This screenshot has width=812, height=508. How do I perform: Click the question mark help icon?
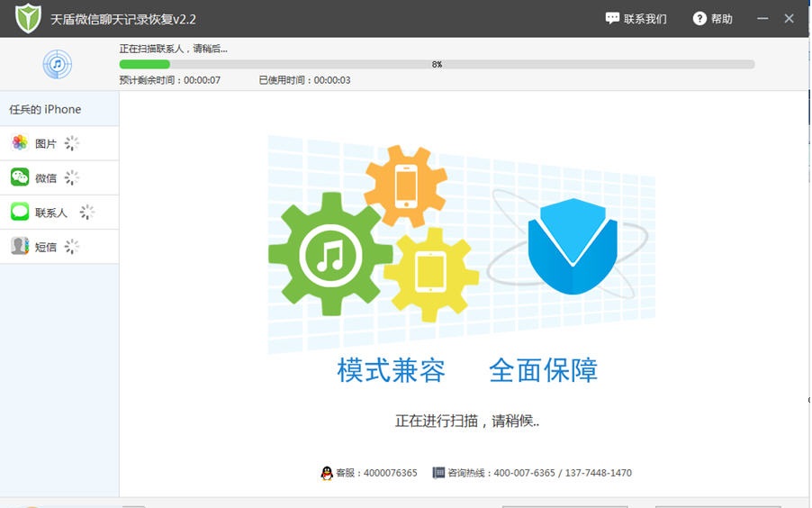pos(699,19)
